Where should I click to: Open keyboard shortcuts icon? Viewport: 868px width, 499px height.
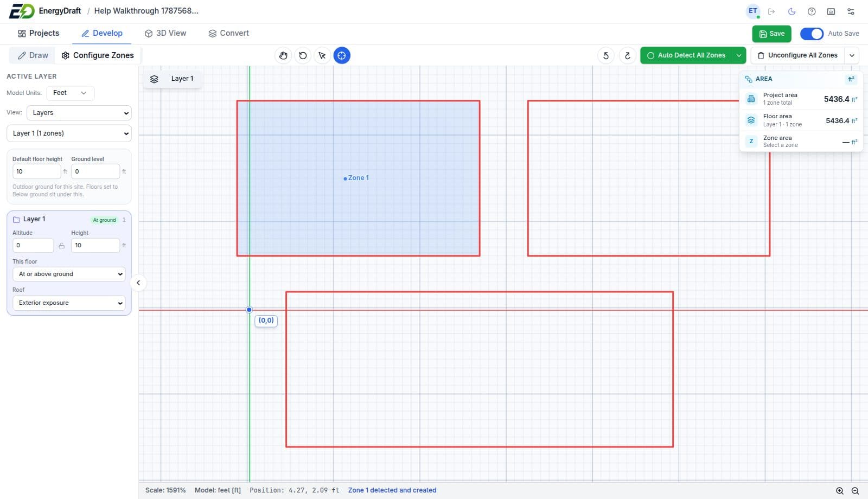click(x=831, y=11)
